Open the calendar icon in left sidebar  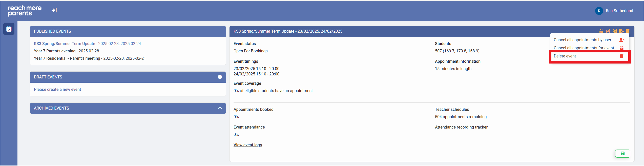click(x=9, y=29)
